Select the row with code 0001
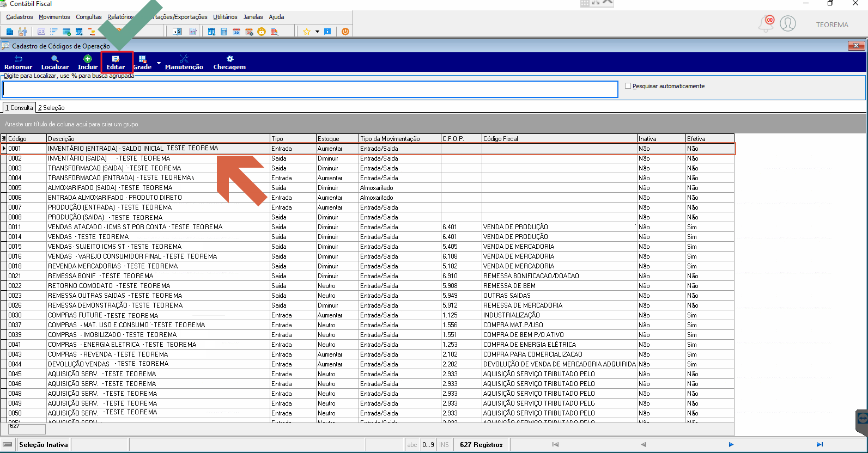Screen dimensions: 868x453 367,148
